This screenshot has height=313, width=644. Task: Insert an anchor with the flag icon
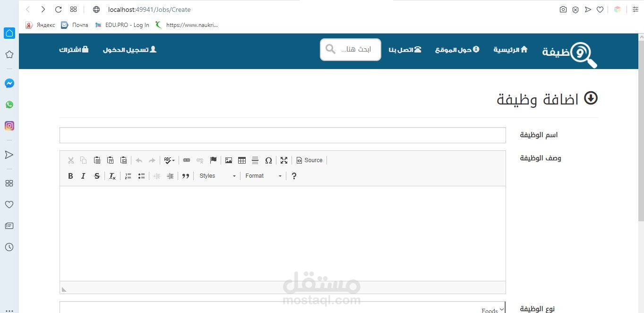(x=213, y=160)
